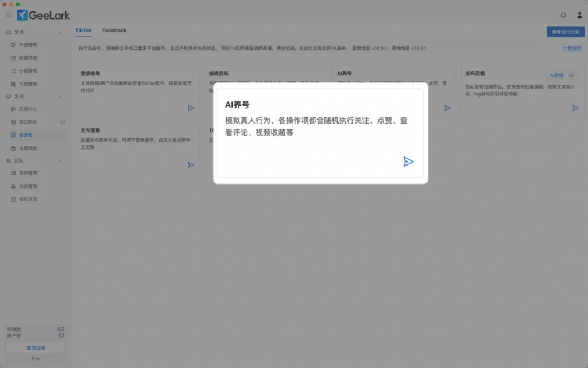This screenshot has height=368, width=588.
Task: Open the notification bell icon
Action: 563,15
